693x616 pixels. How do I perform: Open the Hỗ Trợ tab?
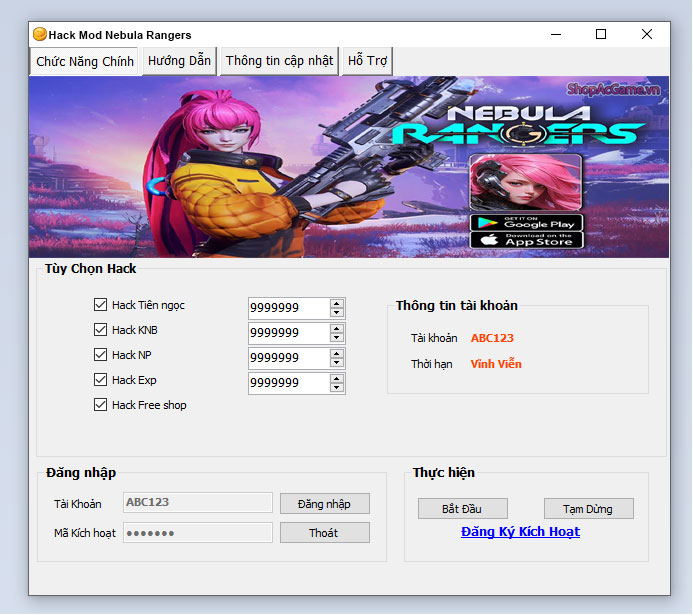click(x=367, y=61)
